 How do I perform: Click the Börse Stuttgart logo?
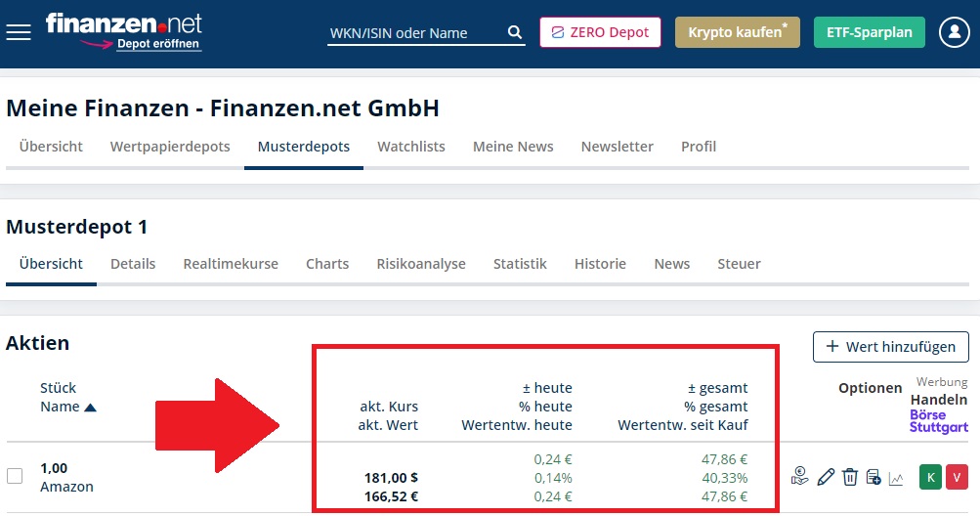pyautogui.click(x=939, y=421)
